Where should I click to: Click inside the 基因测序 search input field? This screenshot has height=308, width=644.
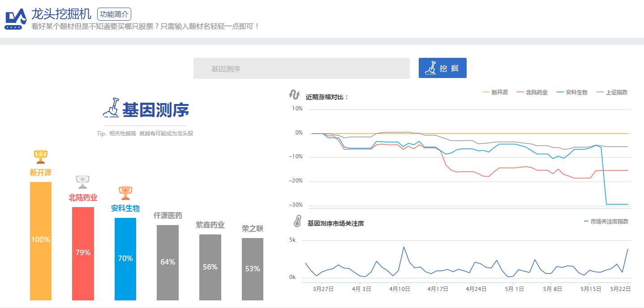(x=301, y=68)
